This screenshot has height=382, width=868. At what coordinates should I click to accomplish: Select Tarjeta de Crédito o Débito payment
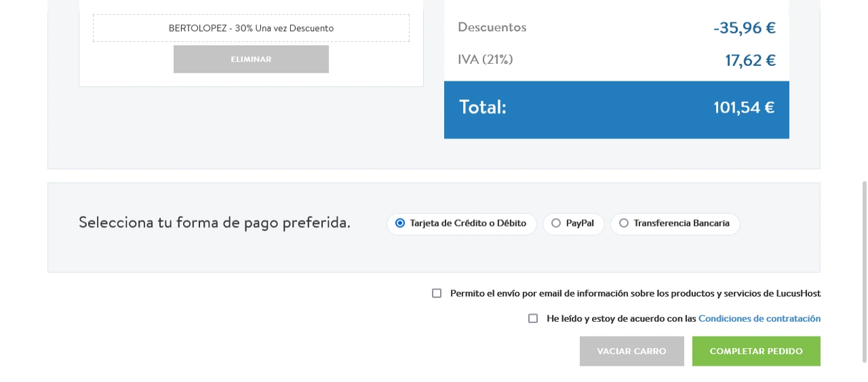point(461,223)
